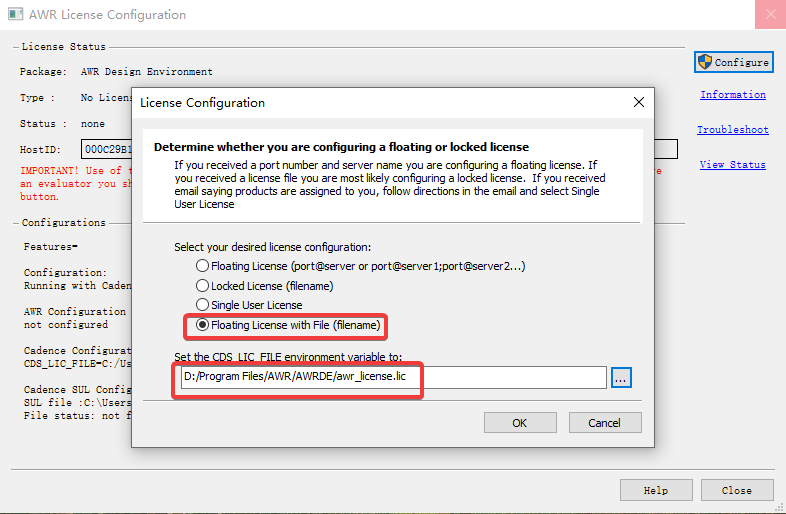The height and width of the screenshot is (514, 786).
Task: Click the 'Select your desired license configuration:' label
Action: click(272, 247)
